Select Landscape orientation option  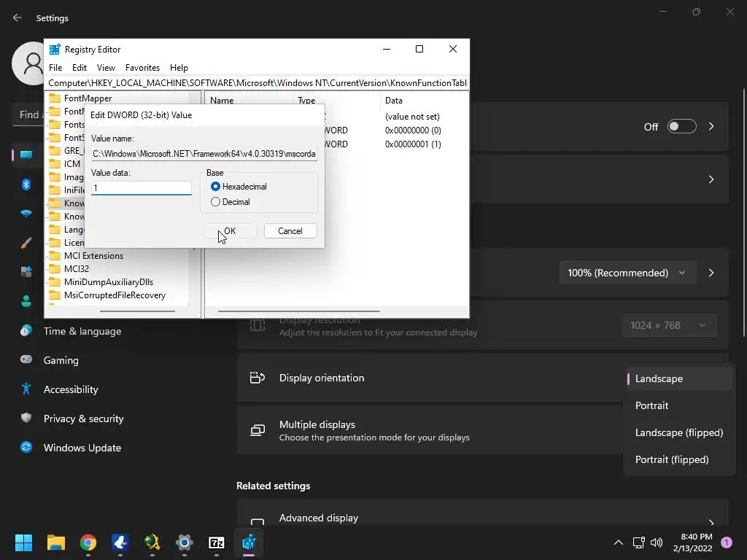[679, 378]
